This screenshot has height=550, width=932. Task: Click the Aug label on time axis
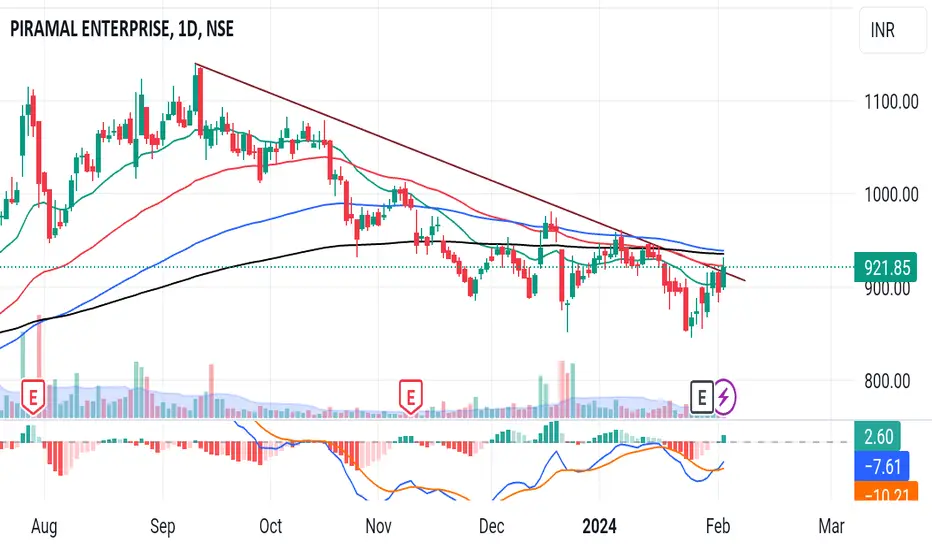(x=44, y=526)
